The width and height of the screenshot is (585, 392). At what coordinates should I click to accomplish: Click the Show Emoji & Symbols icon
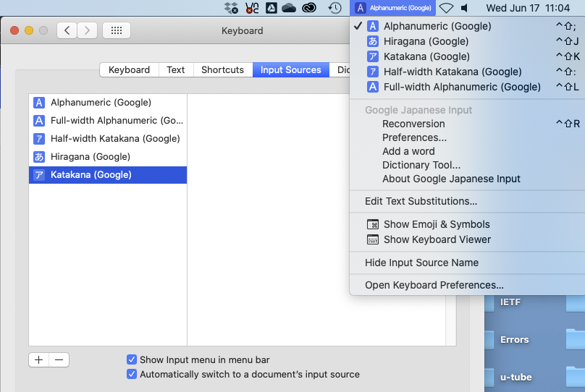click(373, 224)
